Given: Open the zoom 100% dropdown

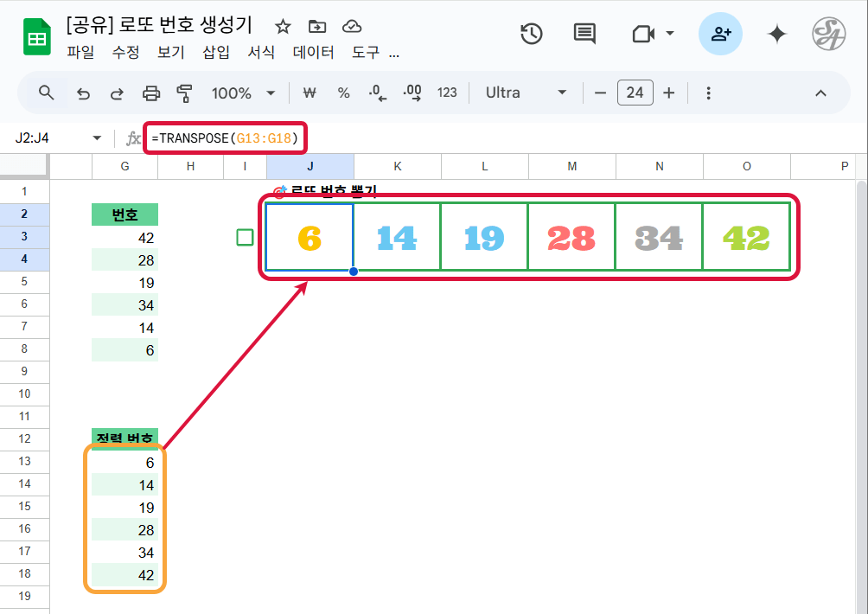Looking at the screenshot, I should pyautogui.click(x=243, y=93).
